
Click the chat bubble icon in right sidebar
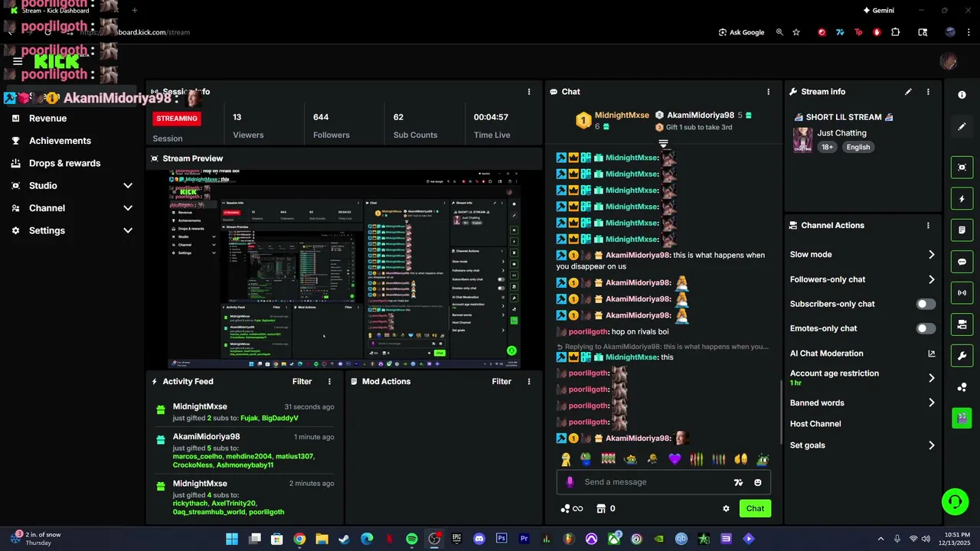click(962, 262)
